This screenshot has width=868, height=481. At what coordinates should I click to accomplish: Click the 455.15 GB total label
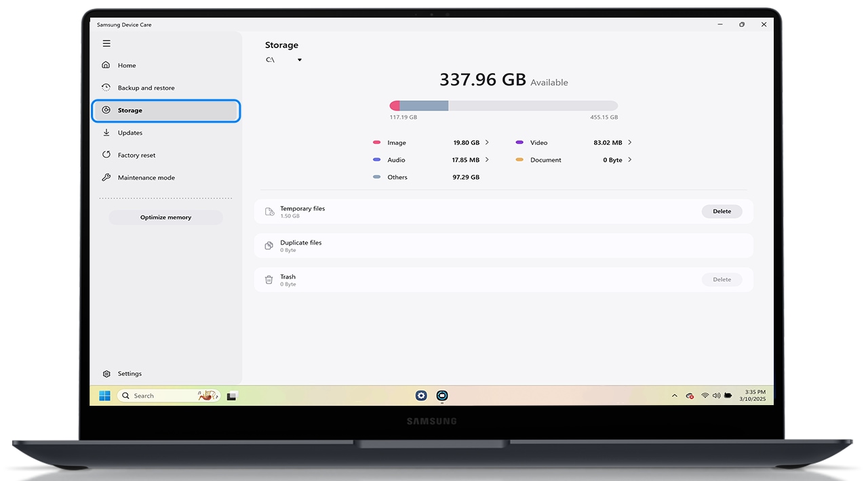pyautogui.click(x=604, y=117)
